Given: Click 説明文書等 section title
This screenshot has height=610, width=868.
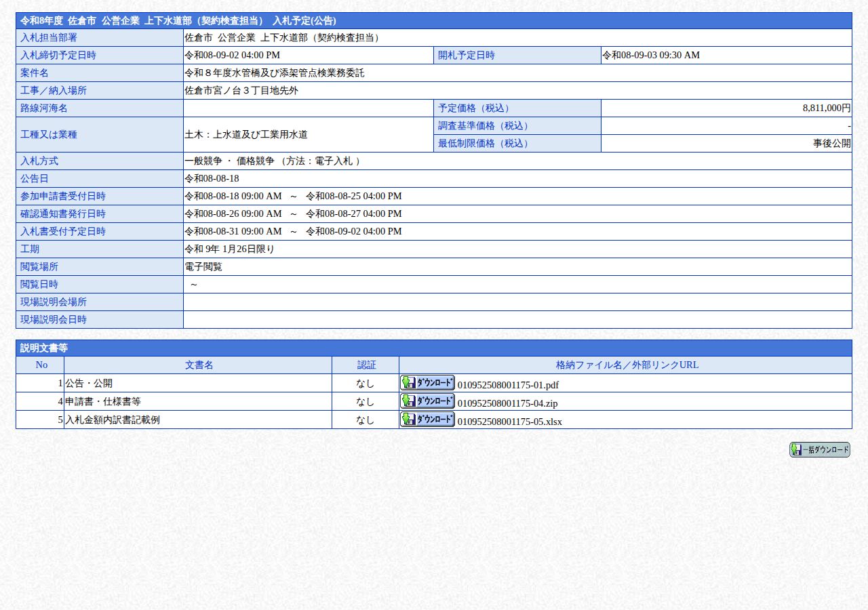Looking at the screenshot, I should click(44, 348).
